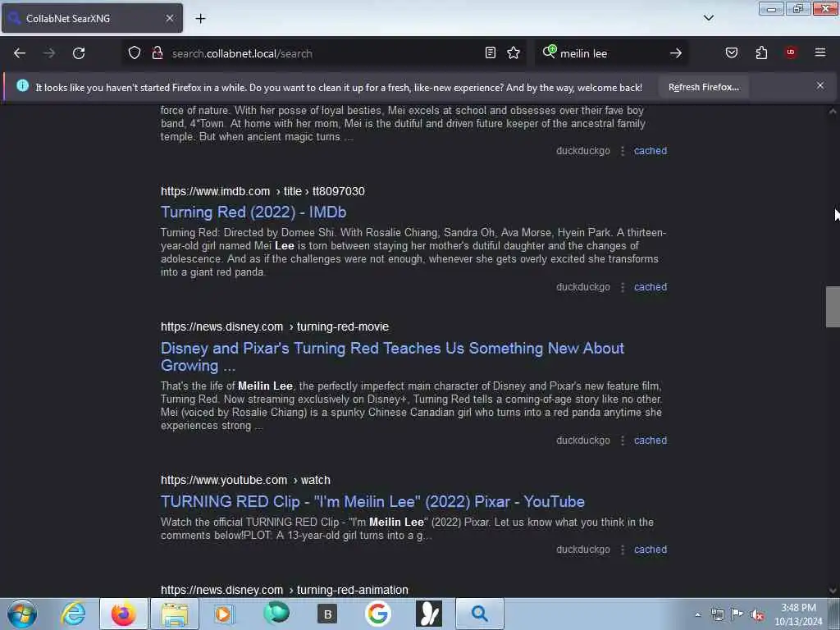Open Turning Red (2022) - IMDb result
Image resolution: width=840 pixels, height=630 pixels.
(x=253, y=212)
